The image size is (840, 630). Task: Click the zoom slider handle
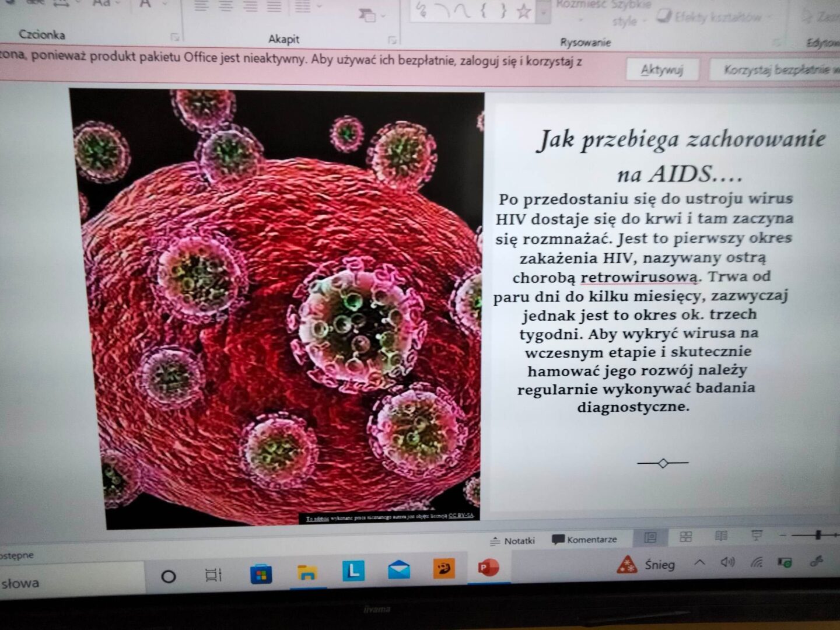818,534
